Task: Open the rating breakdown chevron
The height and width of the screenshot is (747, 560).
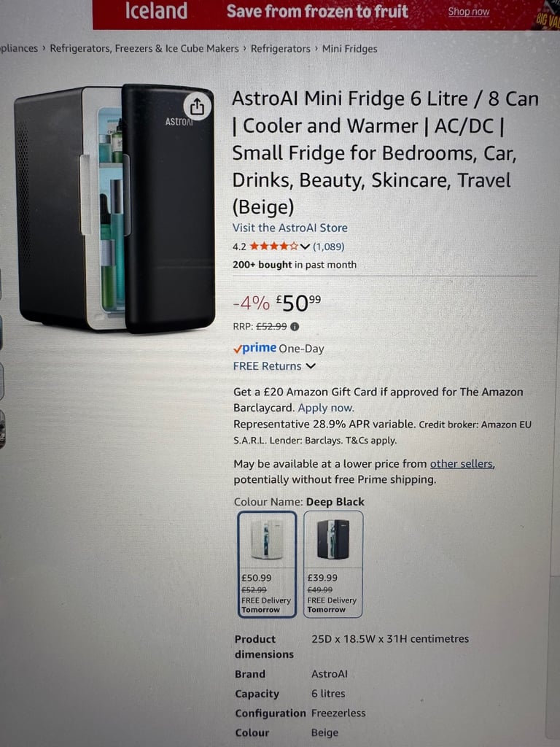Action: click(x=306, y=247)
